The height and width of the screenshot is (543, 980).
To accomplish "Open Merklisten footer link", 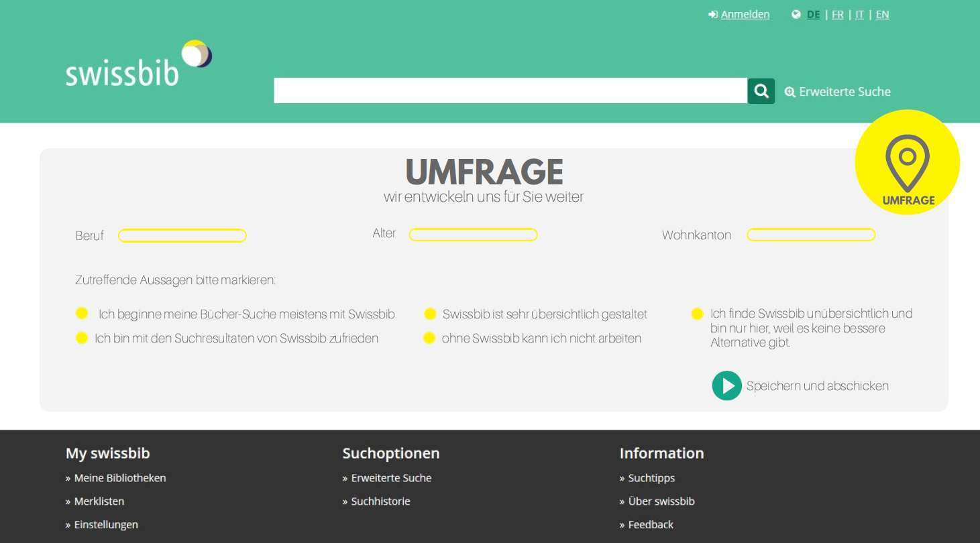I will [x=99, y=501].
